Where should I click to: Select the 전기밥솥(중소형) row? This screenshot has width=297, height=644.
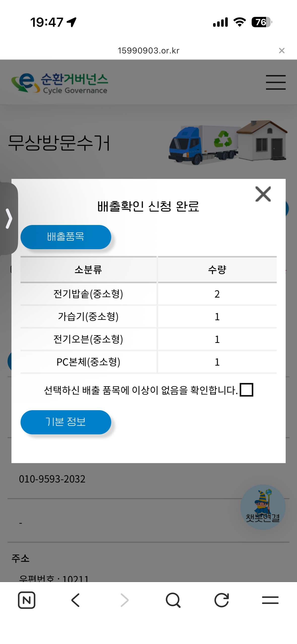tap(88, 294)
